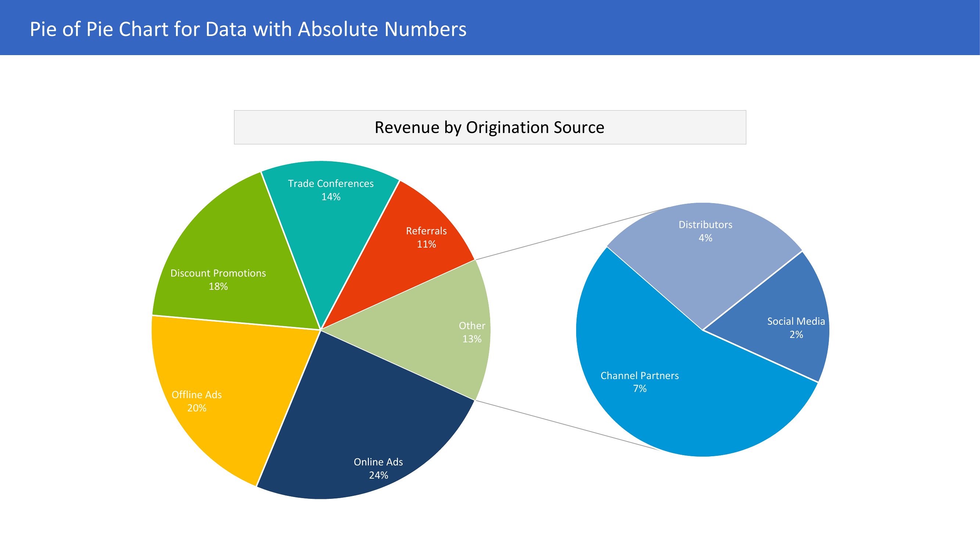
Task: Click the lower connector line between pies
Action: pyautogui.click(x=567, y=425)
